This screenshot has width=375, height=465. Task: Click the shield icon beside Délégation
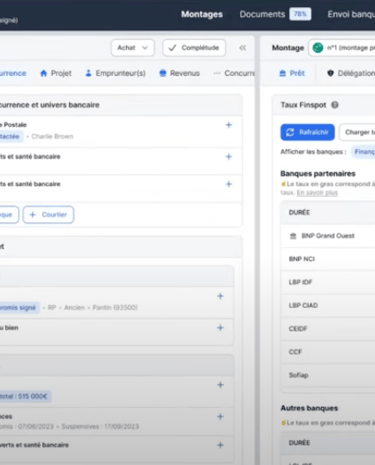(330, 73)
